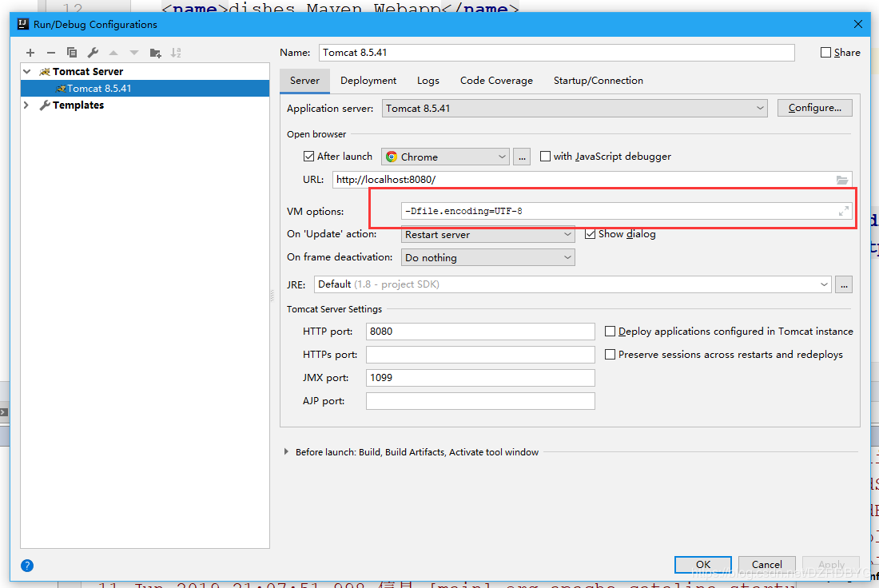The width and height of the screenshot is (879, 588).
Task: Move configuration down arrow
Action: pyautogui.click(x=134, y=53)
